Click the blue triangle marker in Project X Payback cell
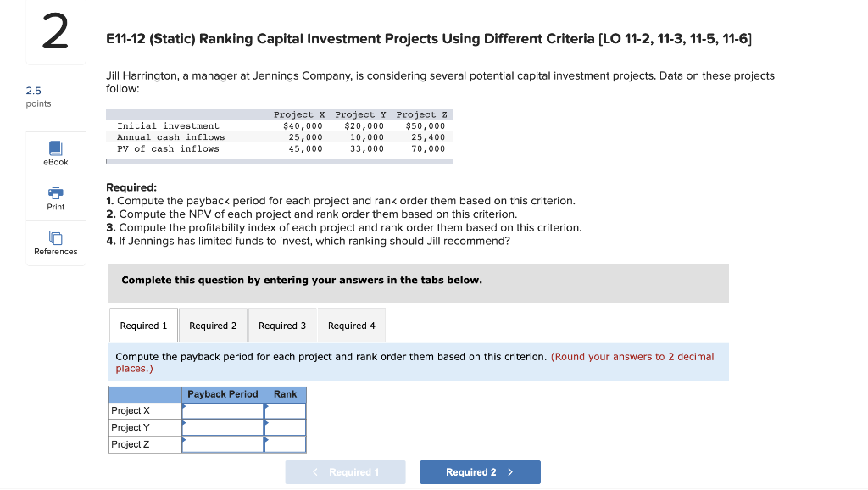 [x=185, y=407]
